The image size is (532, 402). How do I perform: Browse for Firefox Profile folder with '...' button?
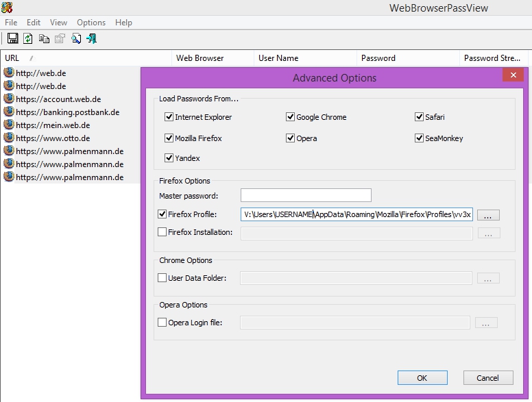[x=488, y=215]
